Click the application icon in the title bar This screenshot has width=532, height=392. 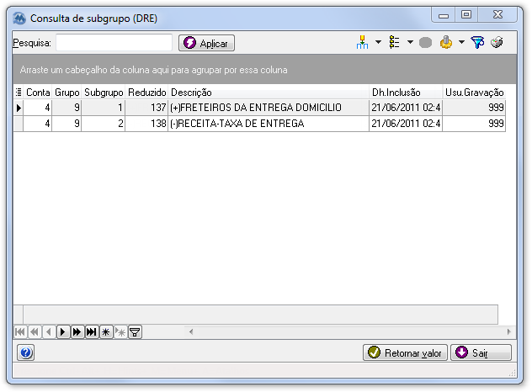(x=19, y=19)
